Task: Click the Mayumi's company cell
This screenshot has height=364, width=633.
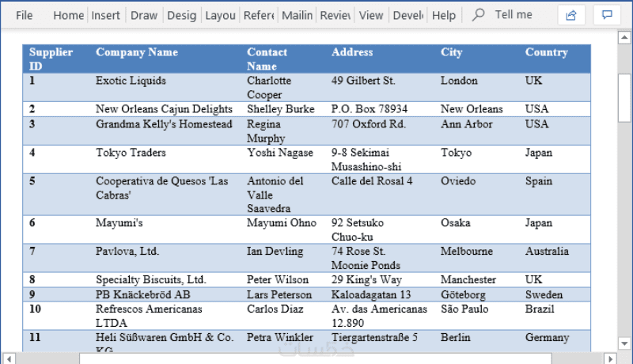Action: [165, 229]
